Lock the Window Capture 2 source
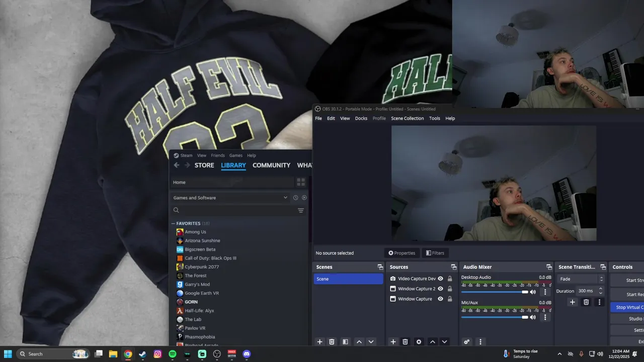 pyautogui.click(x=450, y=289)
